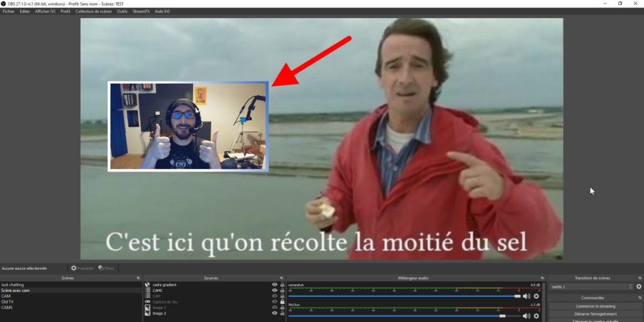
Task: Open the Aide (H) menu
Action: (162, 11)
